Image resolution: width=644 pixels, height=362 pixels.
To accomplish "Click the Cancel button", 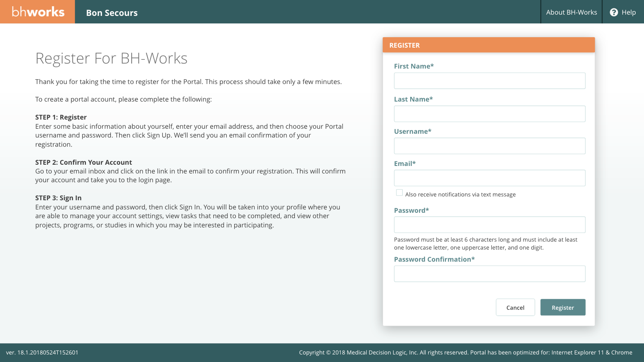I will pos(515,307).
